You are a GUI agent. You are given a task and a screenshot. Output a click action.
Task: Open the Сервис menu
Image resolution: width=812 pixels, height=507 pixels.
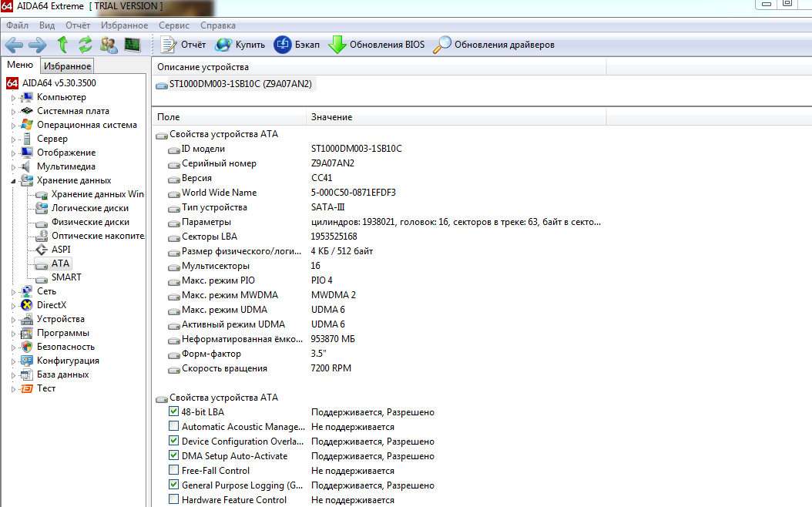click(x=174, y=25)
